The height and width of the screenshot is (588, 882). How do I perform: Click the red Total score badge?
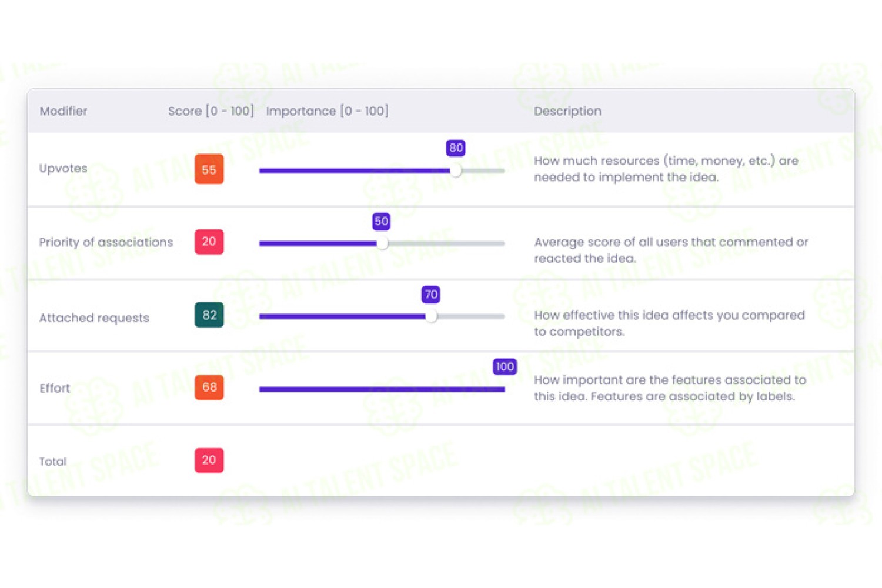[209, 460]
